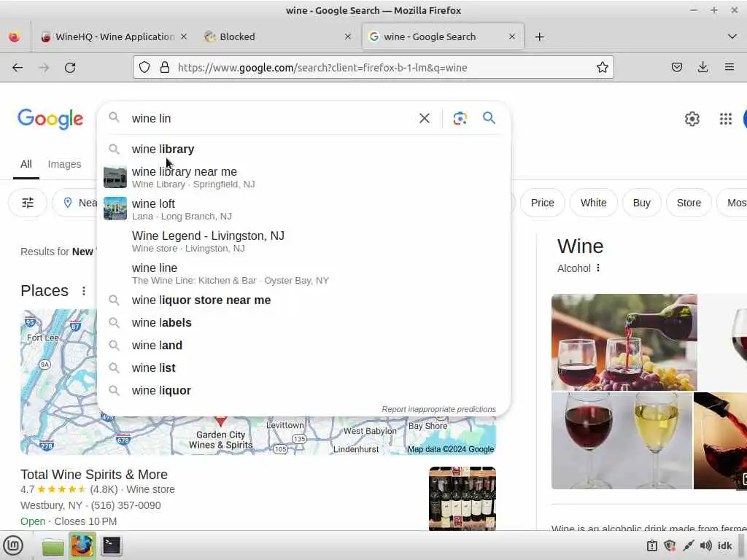Image resolution: width=747 pixels, height=560 pixels.
Task: Open a new tab with the plus button
Action: [x=539, y=36]
